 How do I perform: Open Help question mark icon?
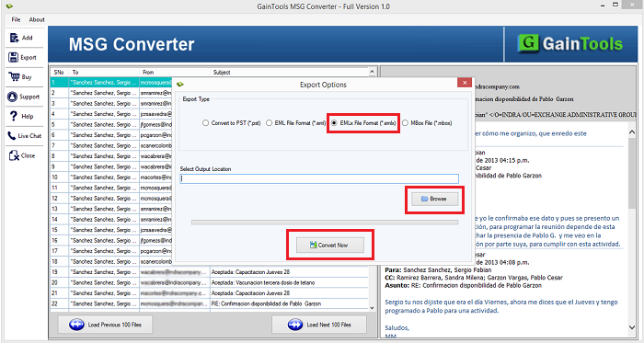(x=14, y=116)
